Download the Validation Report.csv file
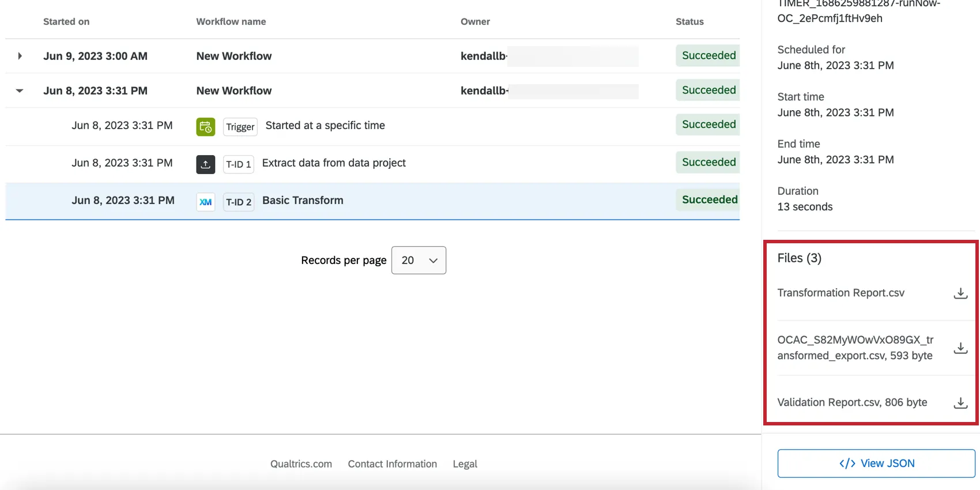The image size is (980, 490). coord(960,403)
